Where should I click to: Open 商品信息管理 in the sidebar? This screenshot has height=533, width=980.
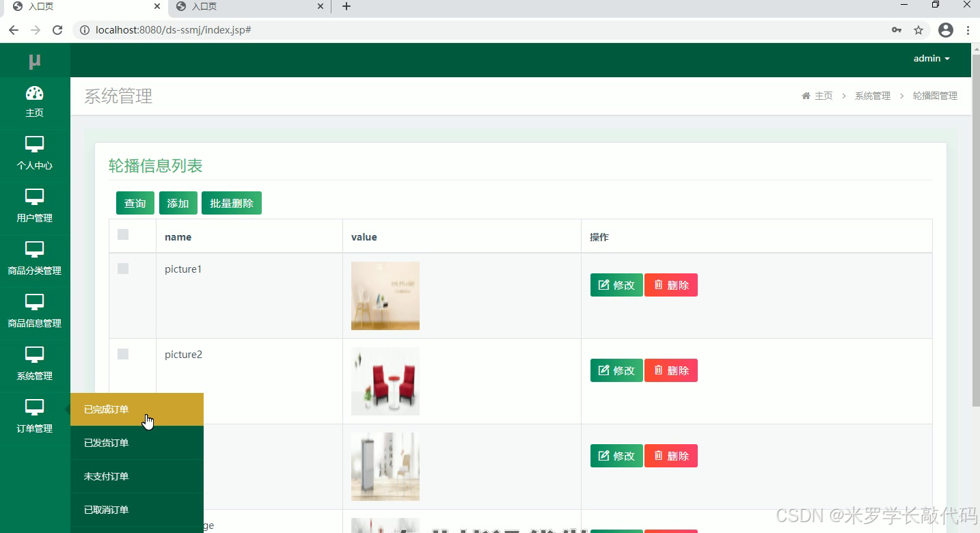(35, 312)
